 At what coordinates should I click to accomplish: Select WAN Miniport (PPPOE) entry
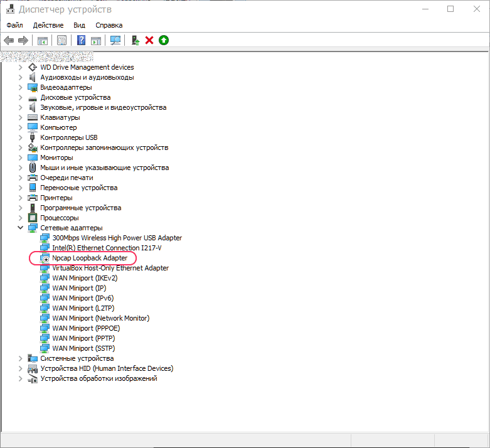click(86, 328)
